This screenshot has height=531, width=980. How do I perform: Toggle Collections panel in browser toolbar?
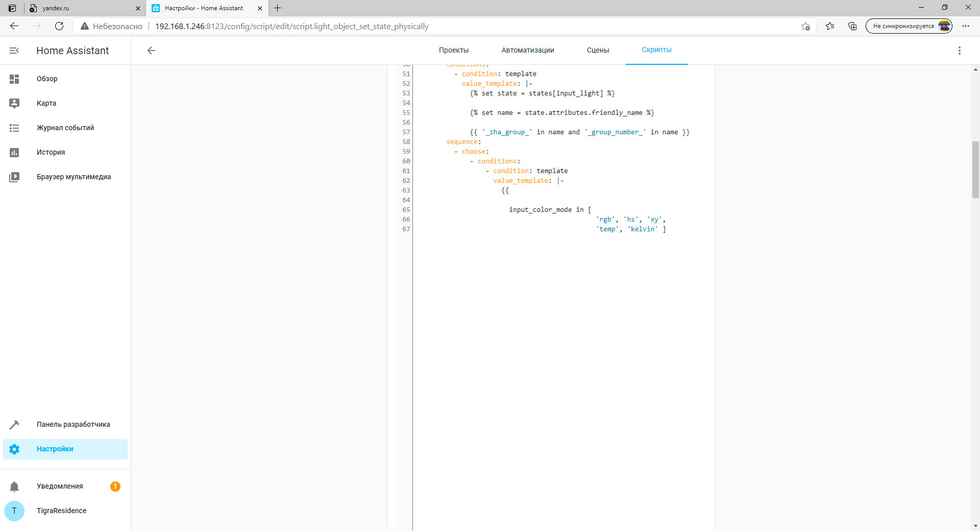point(852,26)
